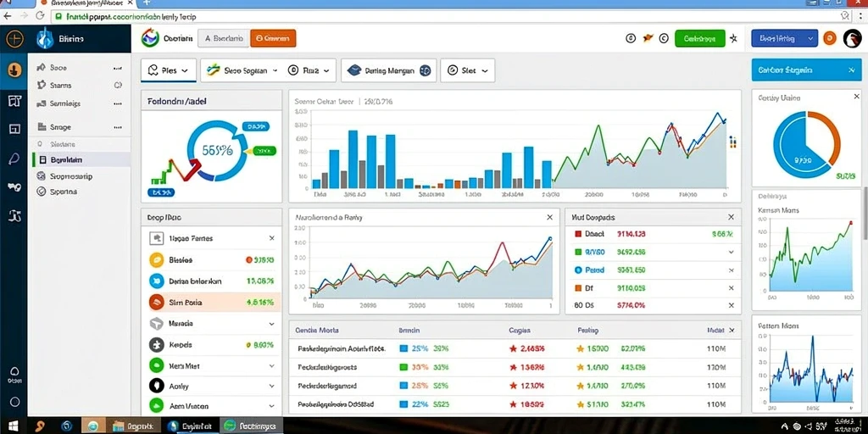
Task: Toggle the green square in the 9/YS0 row
Action: click(578, 252)
